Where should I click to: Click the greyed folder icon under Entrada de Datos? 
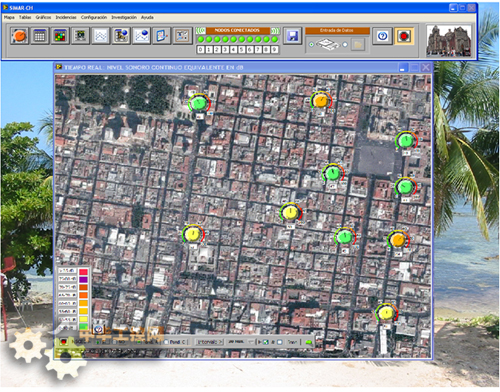(358, 44)
